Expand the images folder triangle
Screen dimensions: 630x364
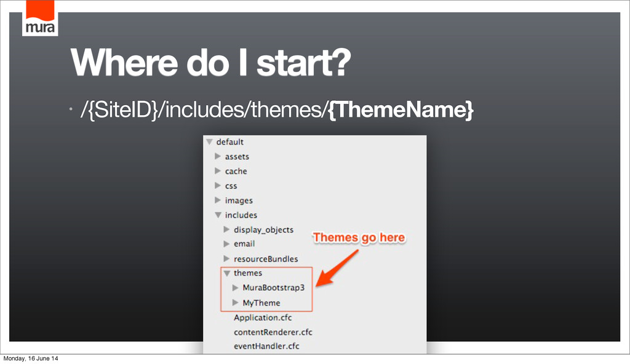218,200
